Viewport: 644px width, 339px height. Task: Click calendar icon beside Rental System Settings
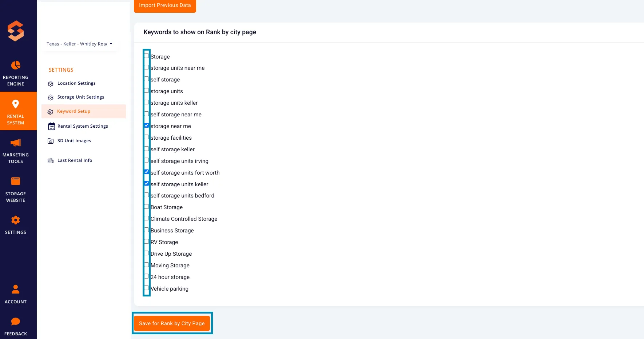click(x=52, y=126)
